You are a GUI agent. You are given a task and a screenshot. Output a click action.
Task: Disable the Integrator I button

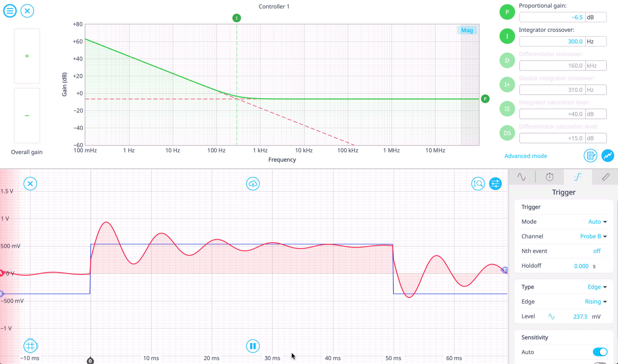coord(507,36)
